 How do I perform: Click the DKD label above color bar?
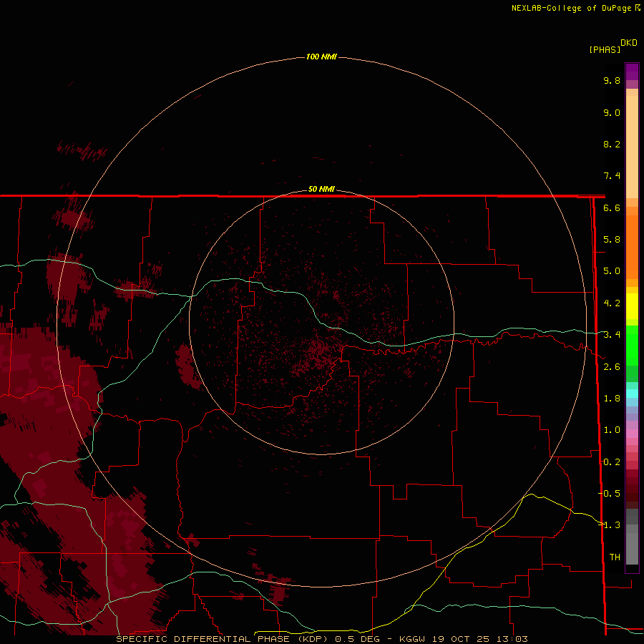629,43
